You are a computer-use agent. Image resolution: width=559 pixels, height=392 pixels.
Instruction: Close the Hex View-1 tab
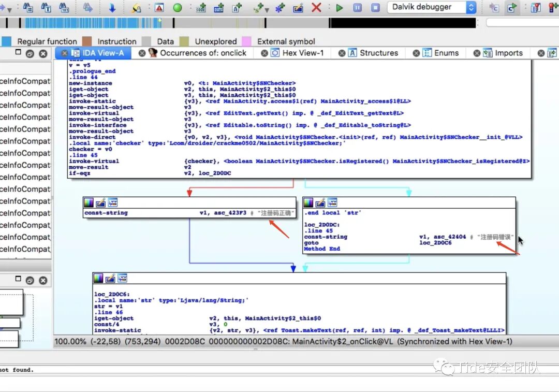pyautogui.click(x=264, y=53)
